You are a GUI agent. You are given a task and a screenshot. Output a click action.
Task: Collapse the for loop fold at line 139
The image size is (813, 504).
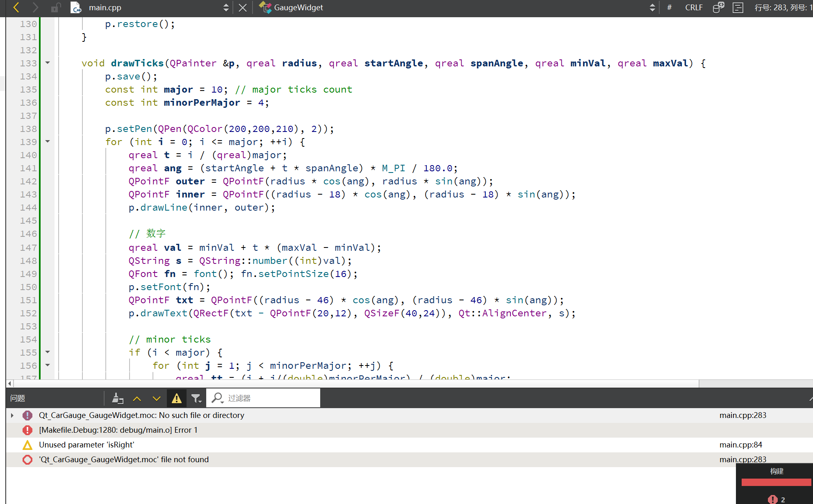coord(48,141)
